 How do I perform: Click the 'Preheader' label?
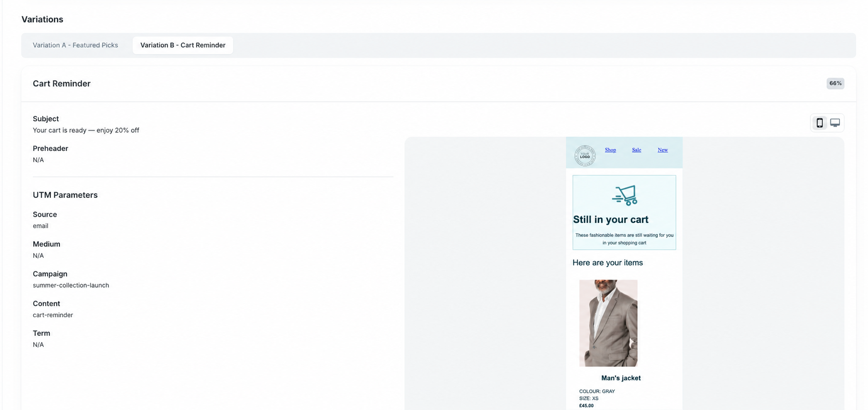coord(50,148)
